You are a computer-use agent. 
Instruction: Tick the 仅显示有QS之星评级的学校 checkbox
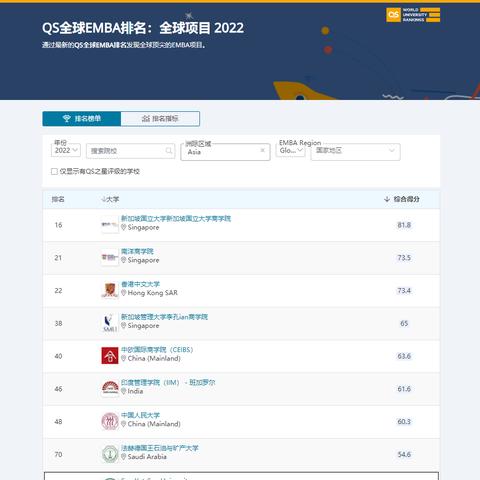54,171
